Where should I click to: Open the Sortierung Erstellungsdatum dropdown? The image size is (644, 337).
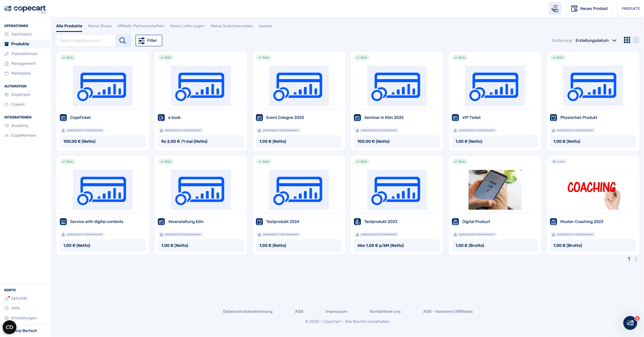click(595, 41)
